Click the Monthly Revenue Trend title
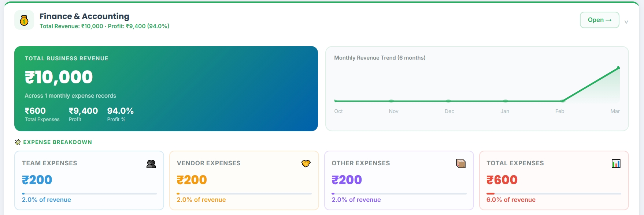Screen dimensions: 644x215 (380, 58)
